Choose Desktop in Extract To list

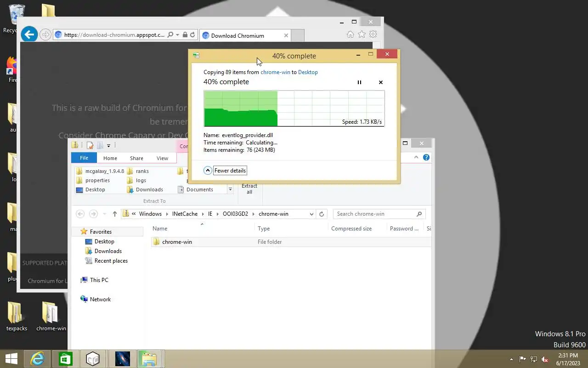point(91,190)
